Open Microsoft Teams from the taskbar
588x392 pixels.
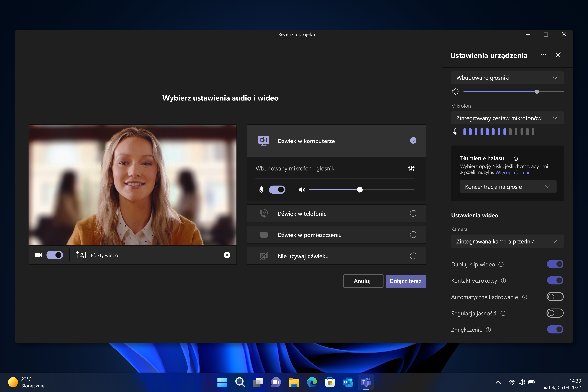point(365,382)
